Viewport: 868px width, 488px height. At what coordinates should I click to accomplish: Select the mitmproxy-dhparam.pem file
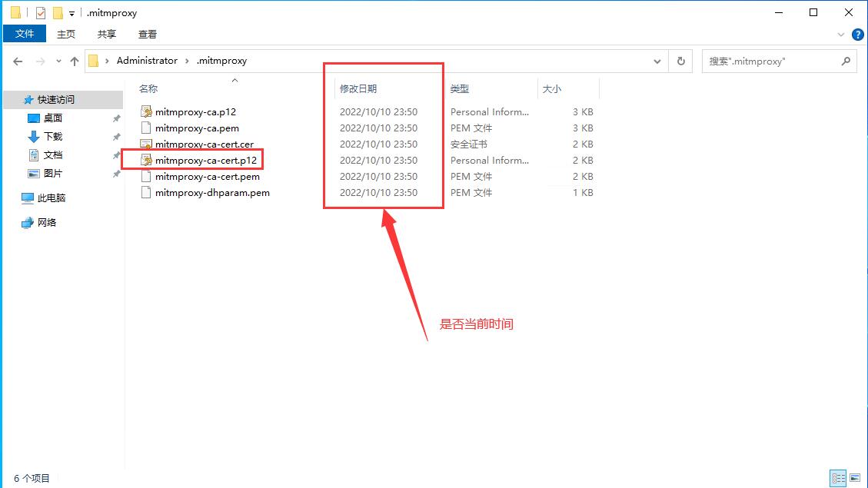[x=212, y=193]
